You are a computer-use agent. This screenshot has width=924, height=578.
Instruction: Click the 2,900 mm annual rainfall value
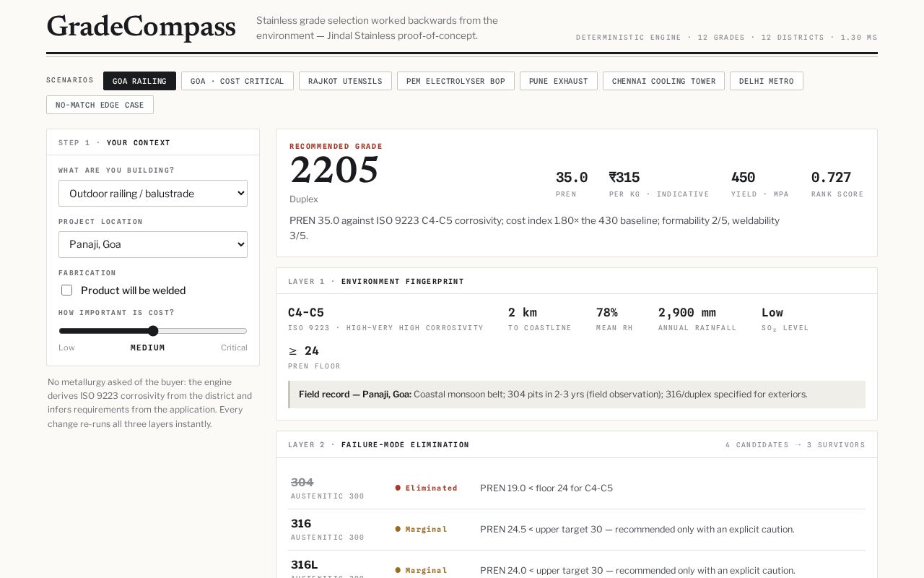coord(687,312)
